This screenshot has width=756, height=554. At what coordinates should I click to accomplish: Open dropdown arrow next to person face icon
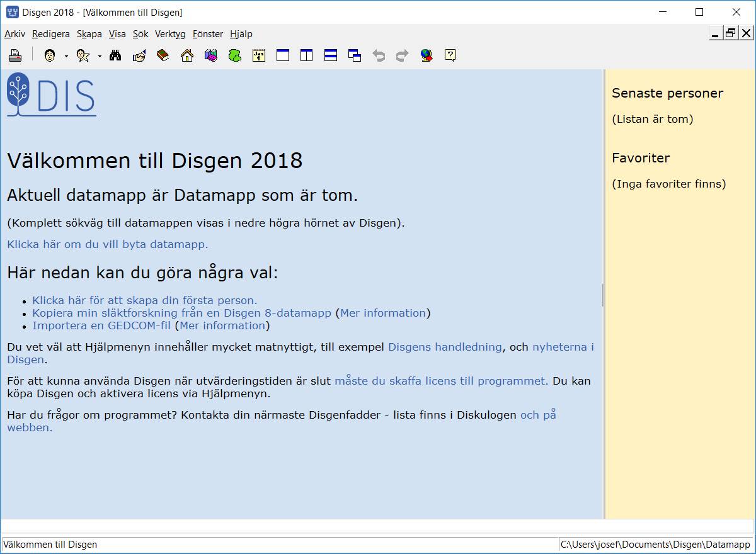[x=66, y=55]
